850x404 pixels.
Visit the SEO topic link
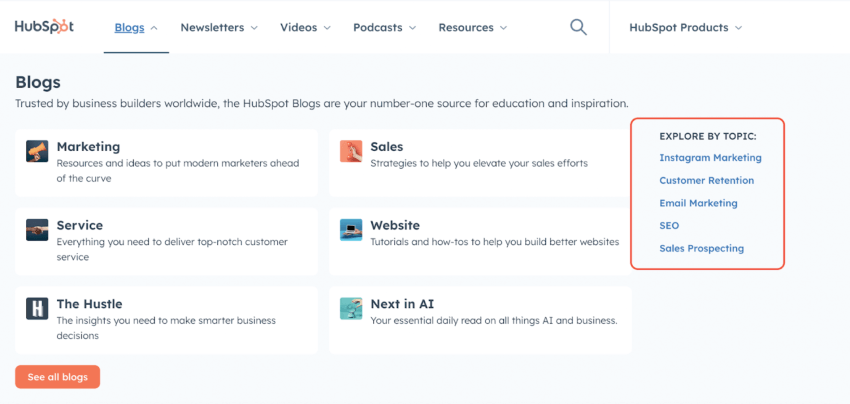pos(669,226)
